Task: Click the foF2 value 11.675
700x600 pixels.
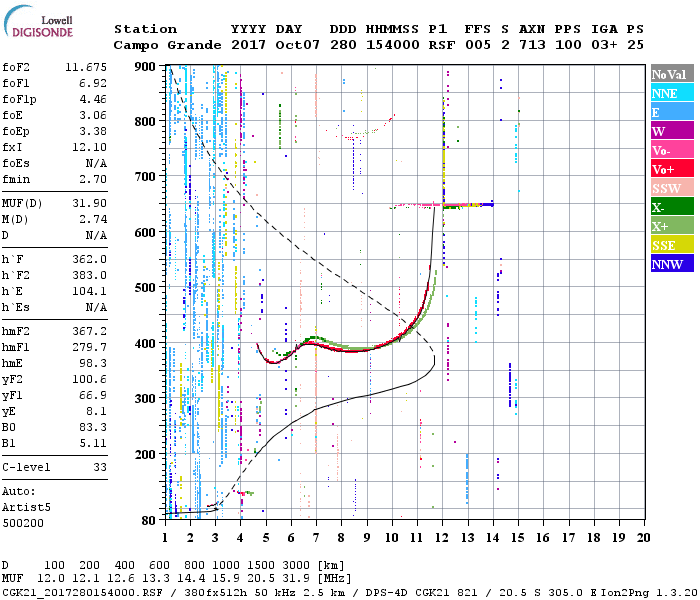Action: click(x=86, y=66)
